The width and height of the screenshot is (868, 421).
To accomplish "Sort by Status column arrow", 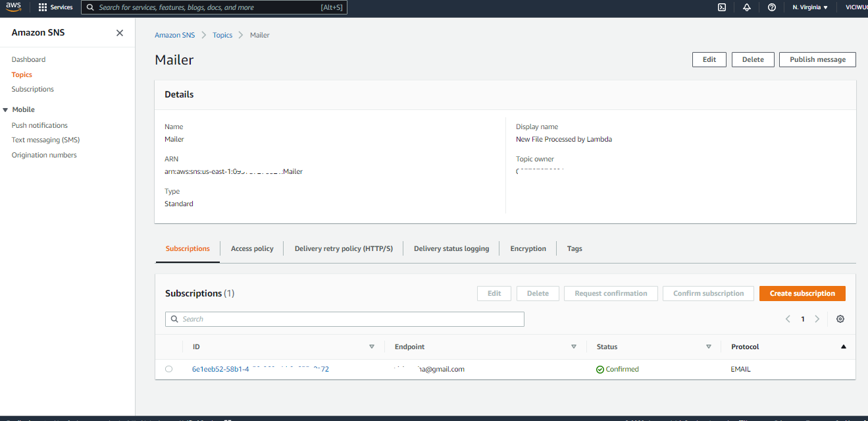I will pos(709,347).
